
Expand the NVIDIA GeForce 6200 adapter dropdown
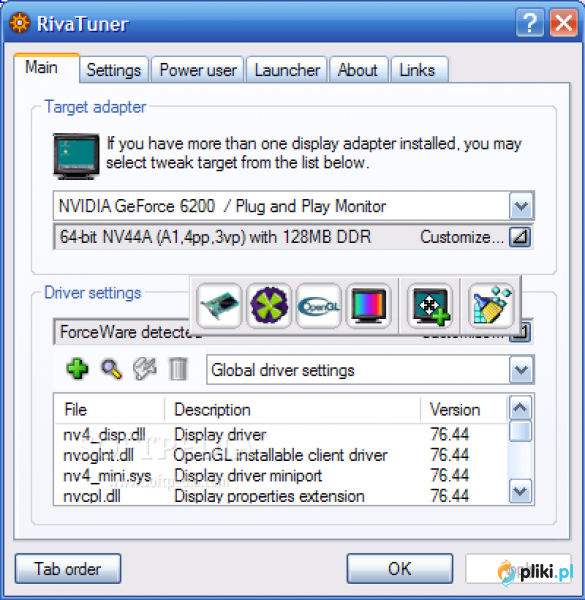(521, 206)
